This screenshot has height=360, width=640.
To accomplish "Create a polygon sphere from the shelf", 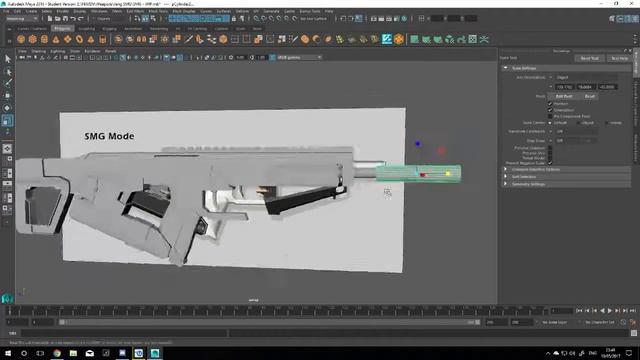I will pos(21,39).
